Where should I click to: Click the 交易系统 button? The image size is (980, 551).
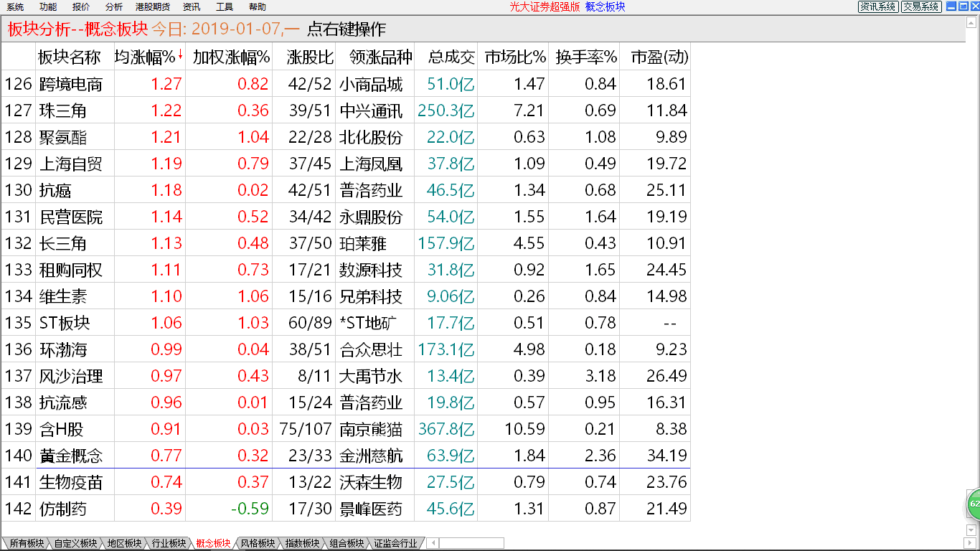tap(921, 6)
